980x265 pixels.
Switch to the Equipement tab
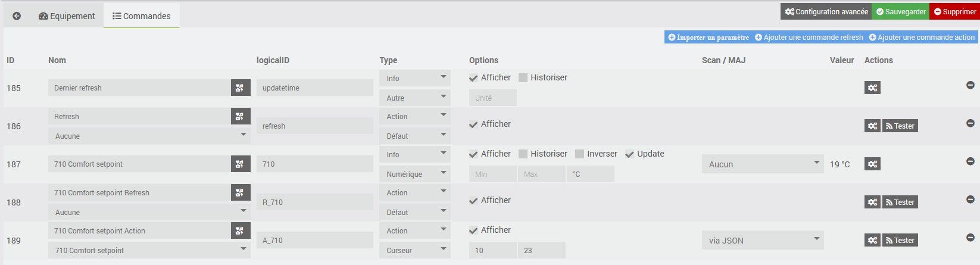(x=67, y=16)
